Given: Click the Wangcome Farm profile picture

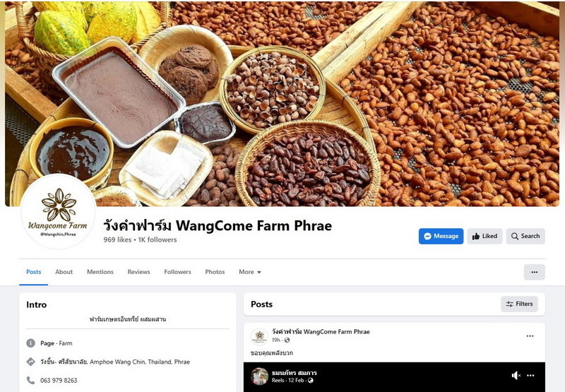Looking at the screenshot, I should coord(58,212).
